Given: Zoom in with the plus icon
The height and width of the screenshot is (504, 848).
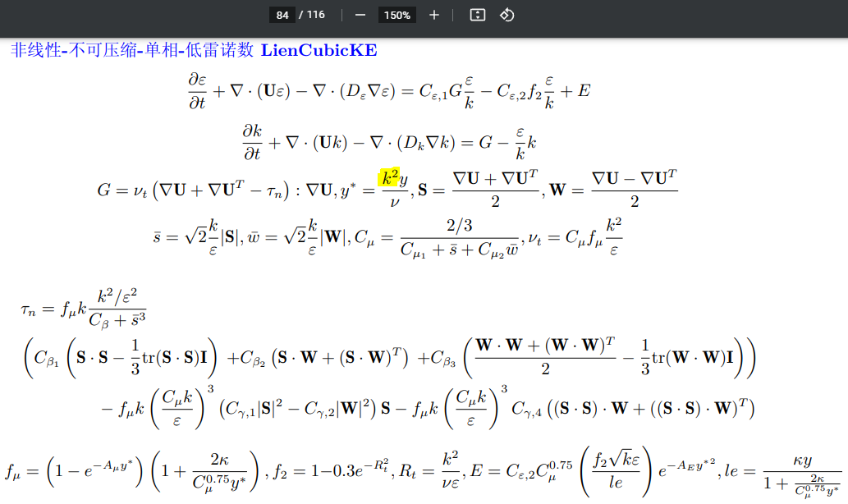Looking at the screenshot, I should (433, 15).
